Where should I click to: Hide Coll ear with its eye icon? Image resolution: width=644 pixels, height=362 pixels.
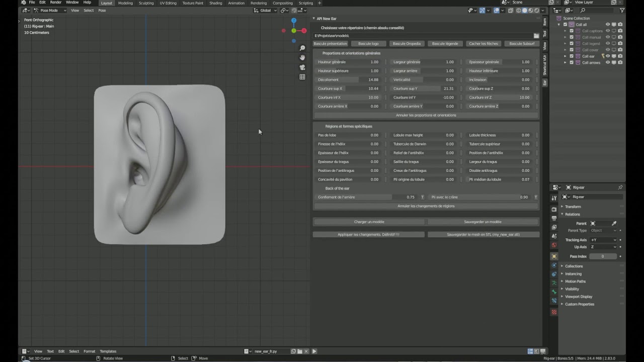tap(608, 56)
